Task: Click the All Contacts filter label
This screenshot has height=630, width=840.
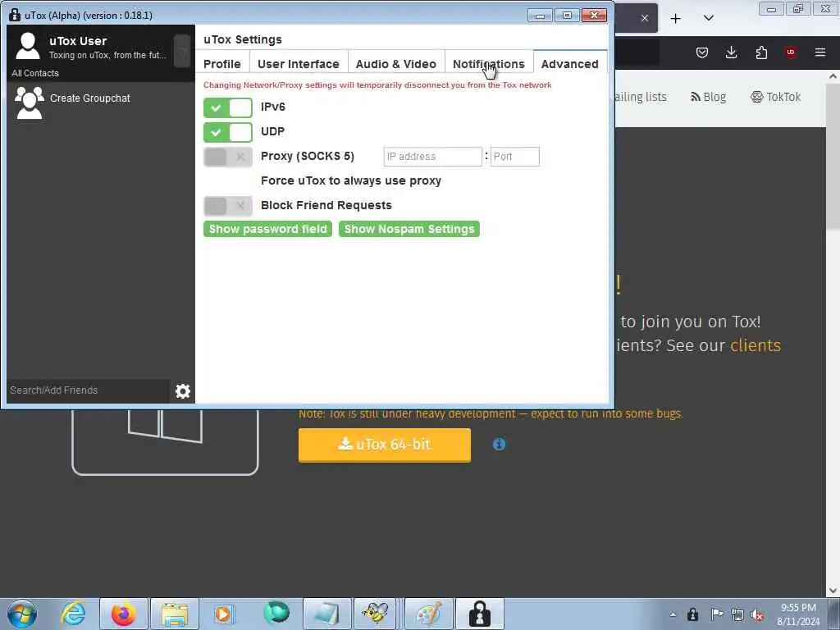Action: click(35, 73)
